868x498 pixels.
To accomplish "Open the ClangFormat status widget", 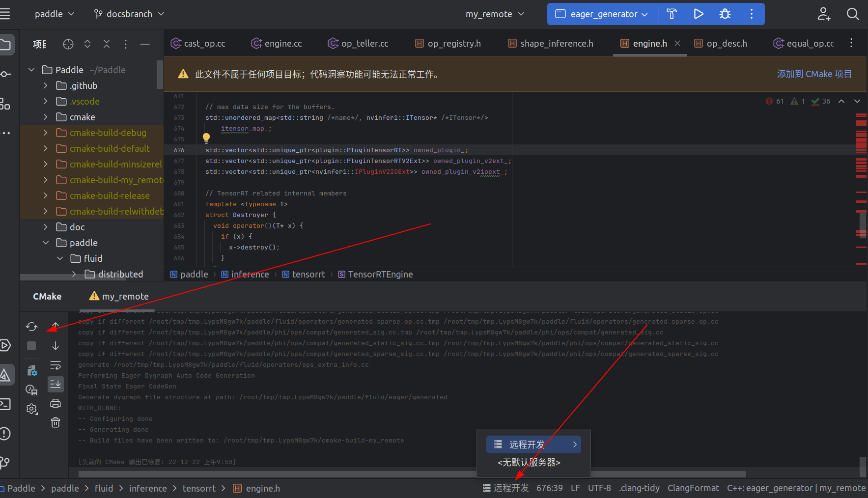I will (693, 488).
